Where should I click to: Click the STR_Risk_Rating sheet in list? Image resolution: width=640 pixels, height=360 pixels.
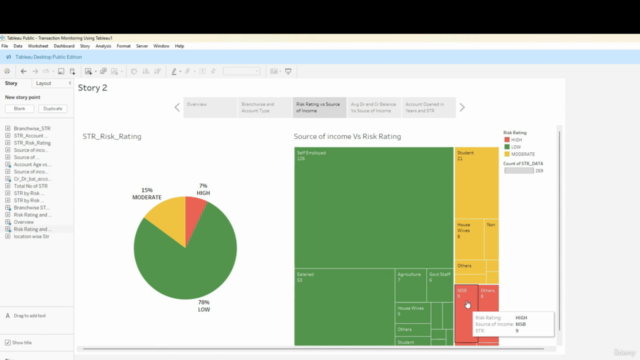pos(32,143)
